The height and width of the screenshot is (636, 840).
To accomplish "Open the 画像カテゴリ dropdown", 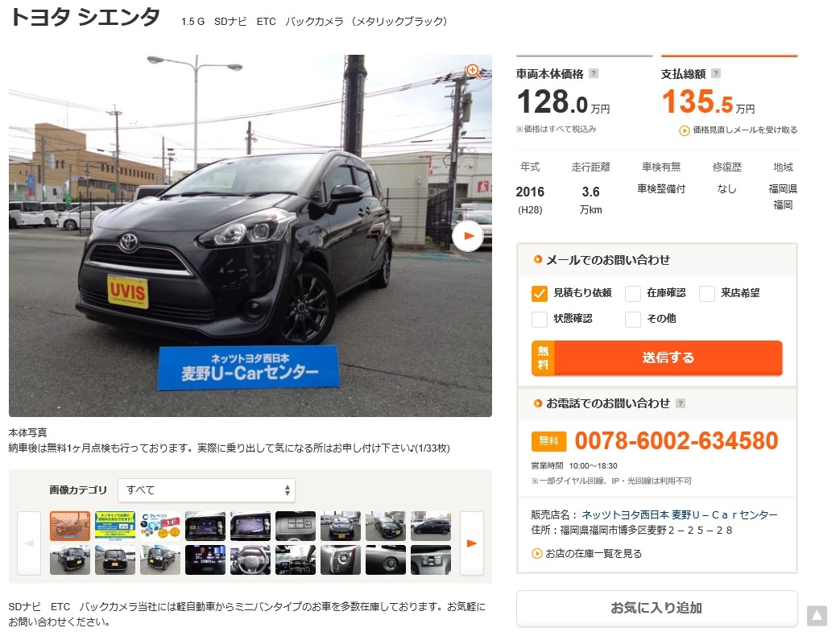I will [206, 489].
